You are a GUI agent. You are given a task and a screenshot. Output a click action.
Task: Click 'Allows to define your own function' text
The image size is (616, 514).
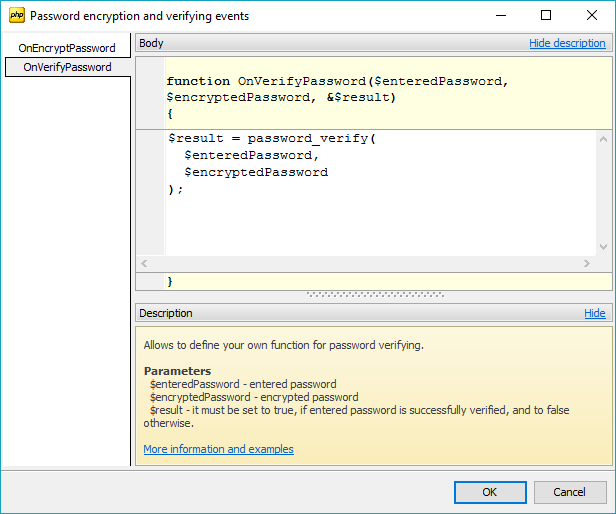[x=284, y=345]
